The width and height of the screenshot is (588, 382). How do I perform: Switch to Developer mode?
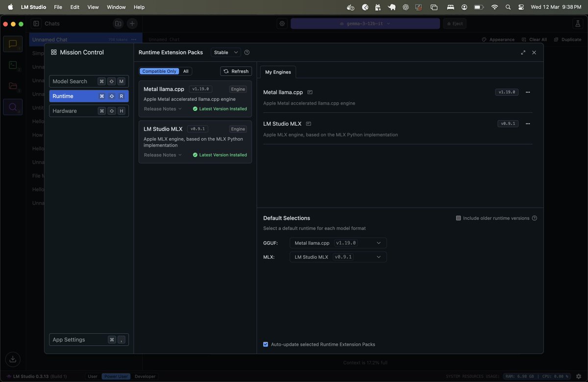click(145, 377)
